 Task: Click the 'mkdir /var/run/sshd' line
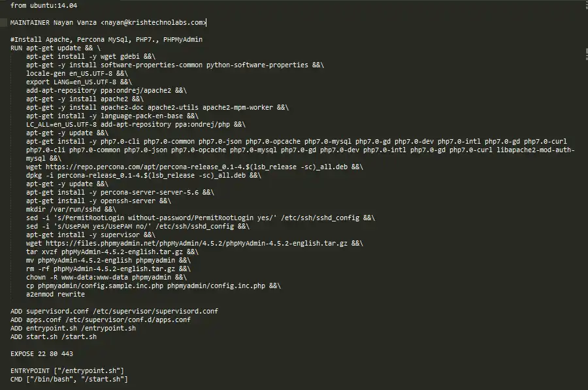(71, 209)
